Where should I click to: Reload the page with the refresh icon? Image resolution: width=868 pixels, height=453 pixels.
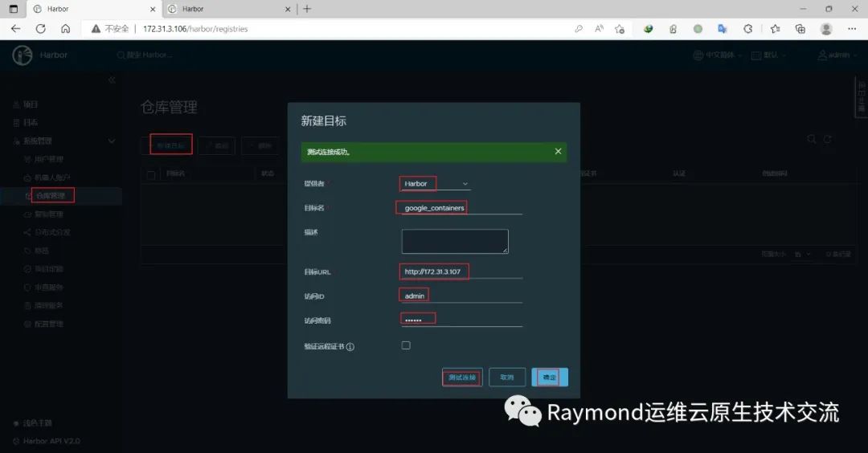point(40,29)
